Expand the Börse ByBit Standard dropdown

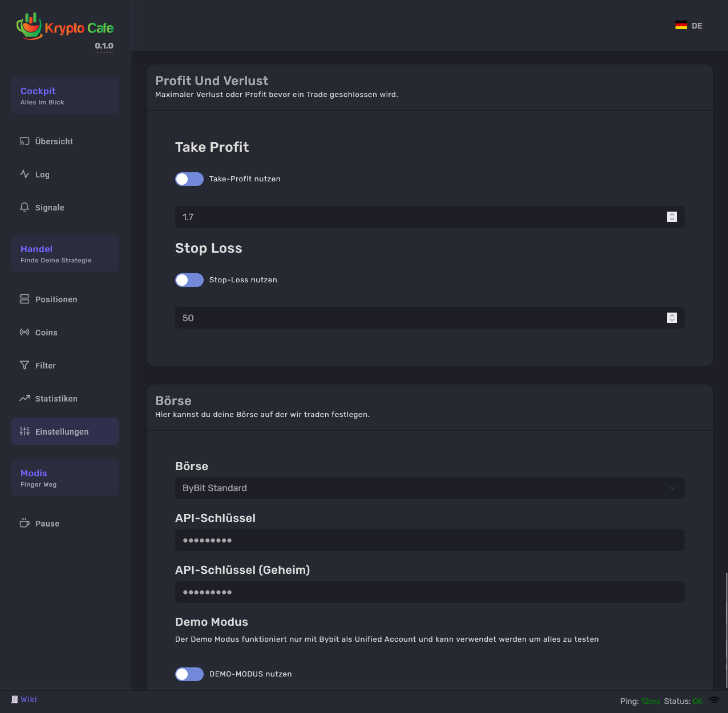[429, 488]
